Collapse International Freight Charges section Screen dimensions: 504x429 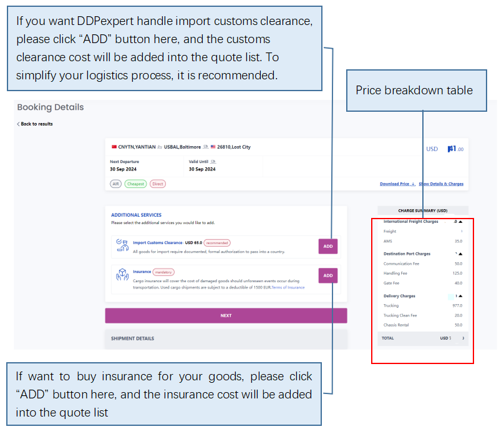[460, 222]
